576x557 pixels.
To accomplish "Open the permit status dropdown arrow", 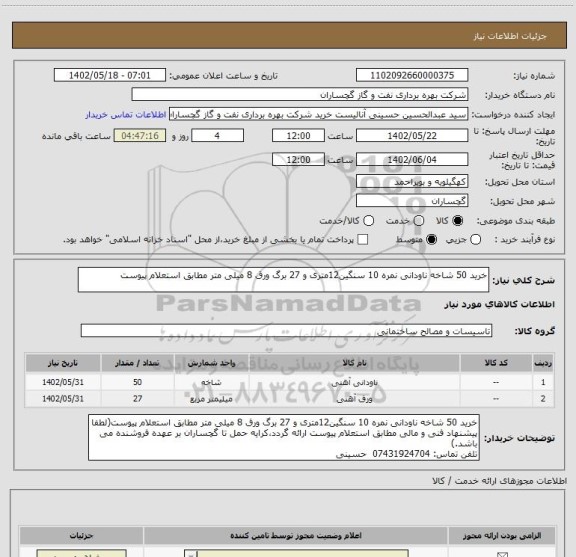I will [191, 554].
